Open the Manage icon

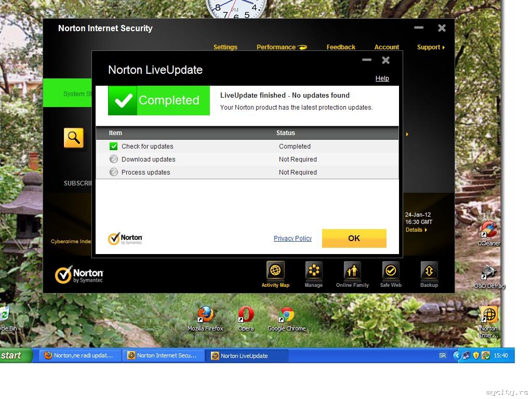pyautogui.click(x=313, y=274)
